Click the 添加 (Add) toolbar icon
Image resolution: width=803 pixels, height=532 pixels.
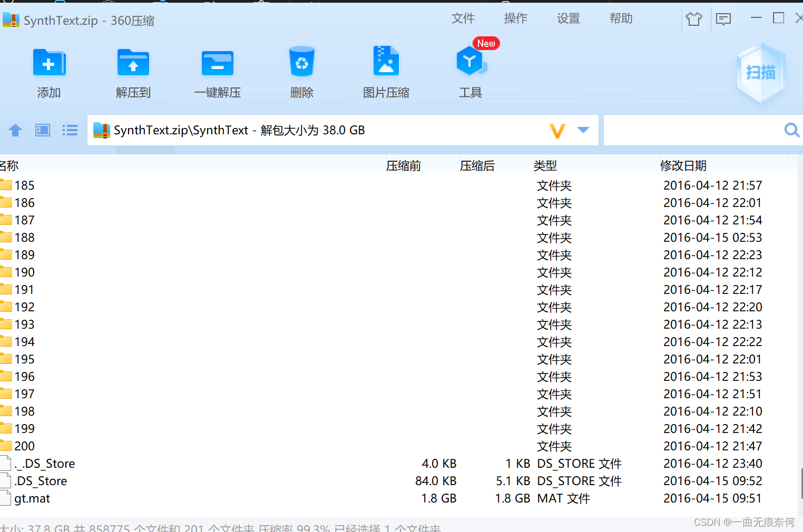click(x=49, y=71)
